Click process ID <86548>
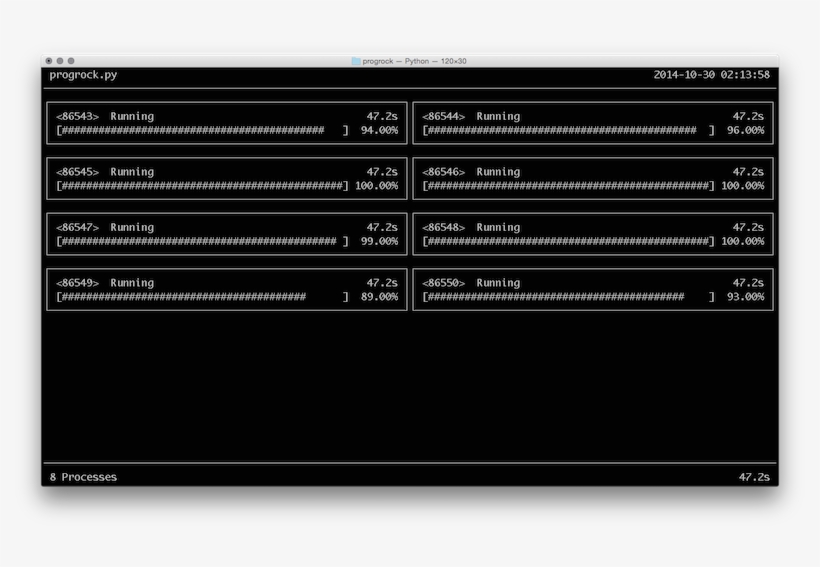Image resolution: width=820 pixels, height=567 pixels. click(443, 227)
